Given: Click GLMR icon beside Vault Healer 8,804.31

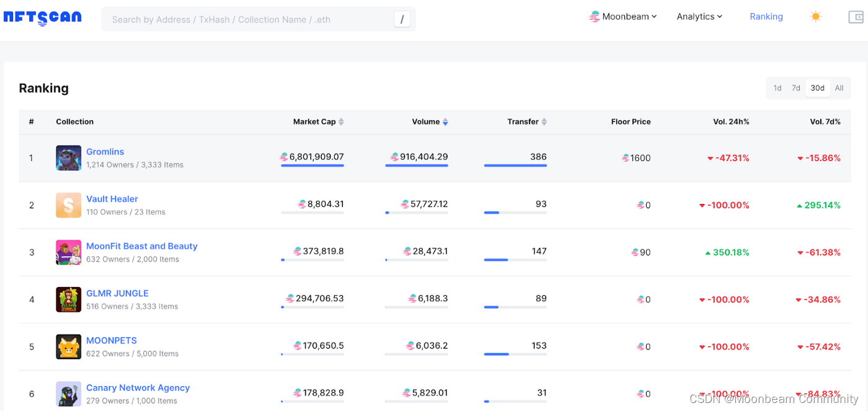Looking at the screenshot, I should click(302, 204).
